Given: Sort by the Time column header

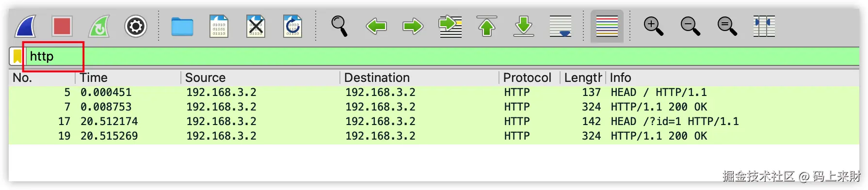Looking at the screenshot, I should (129, 78).
